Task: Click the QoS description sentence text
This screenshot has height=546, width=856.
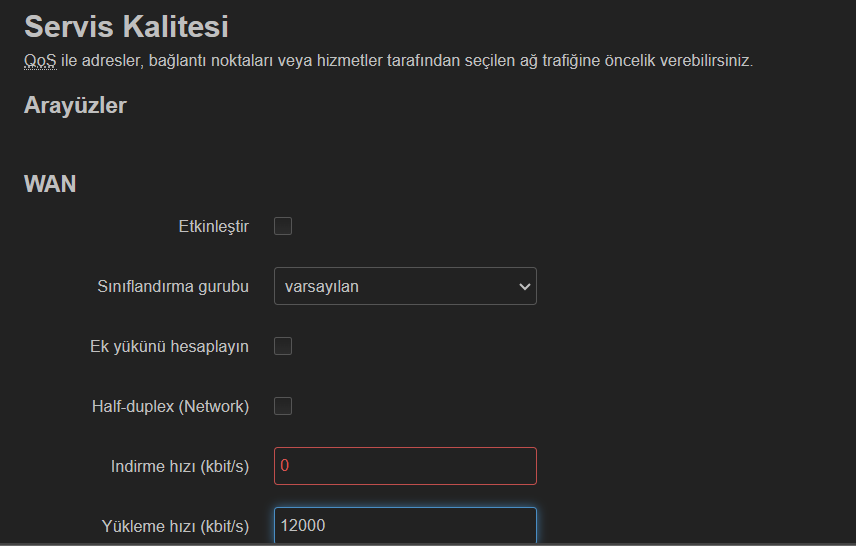Action: coord(389,61)
